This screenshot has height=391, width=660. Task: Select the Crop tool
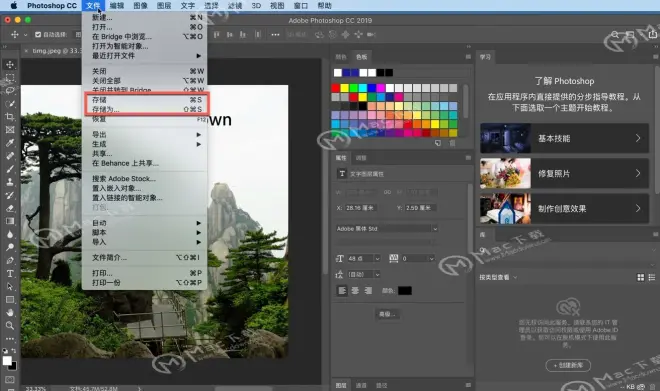coord(10,117)
